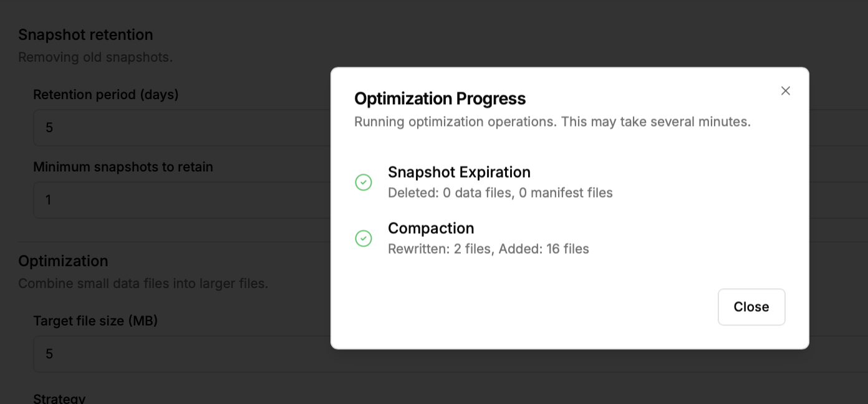Viewport: 868px width, 404px height.
Task: Click the Snapshot Expiration green checkmark icon
Action: (x=364, y=182)
